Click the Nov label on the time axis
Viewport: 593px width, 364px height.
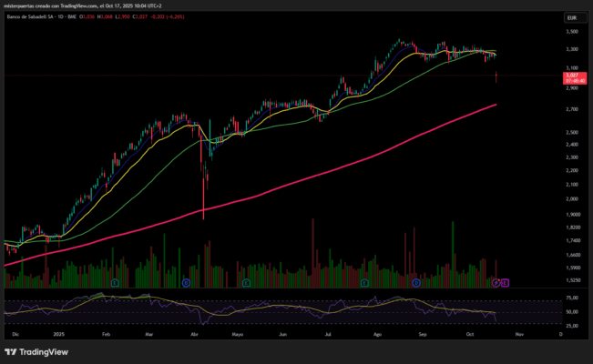click(518, 335)
